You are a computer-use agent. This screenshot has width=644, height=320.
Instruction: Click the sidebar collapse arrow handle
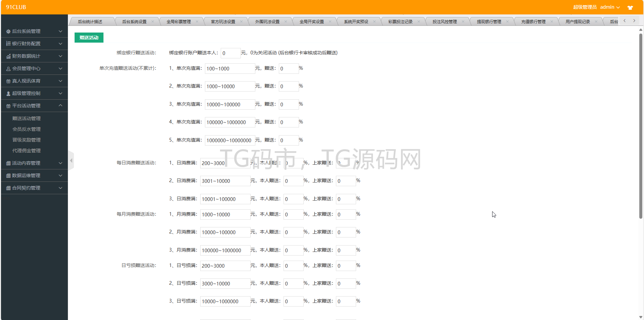pos(71,161)
